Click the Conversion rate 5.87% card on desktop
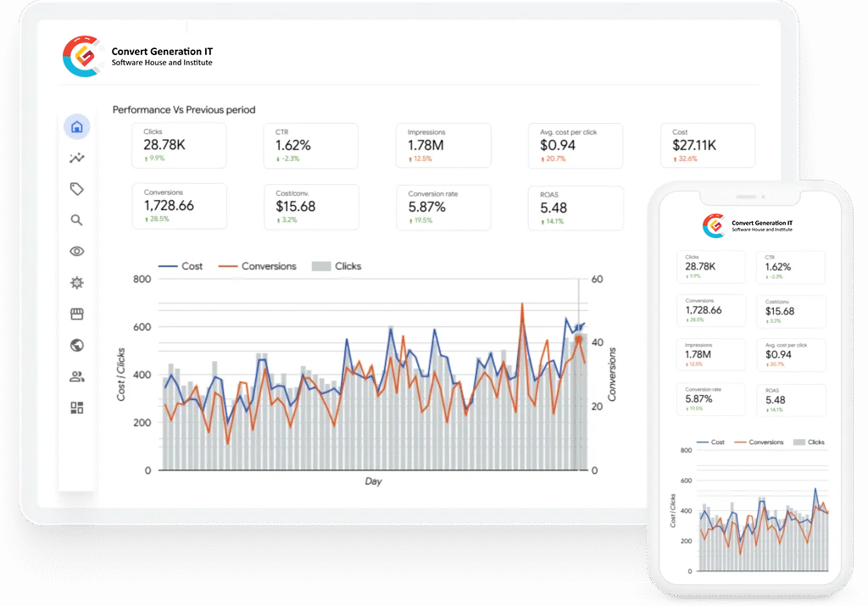 pos(443,207)
